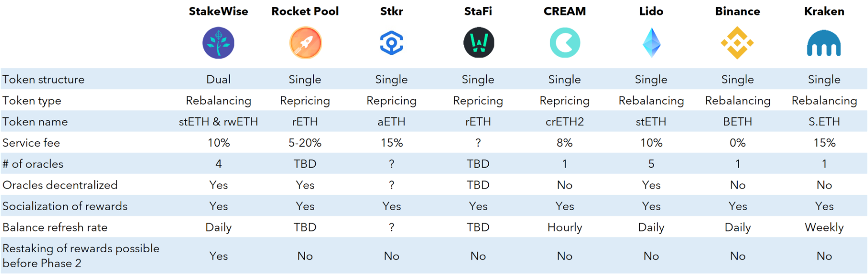Screen dimensions: 868x274
Task: Select the crETH2 token name cell
Action: pos(565,122)
